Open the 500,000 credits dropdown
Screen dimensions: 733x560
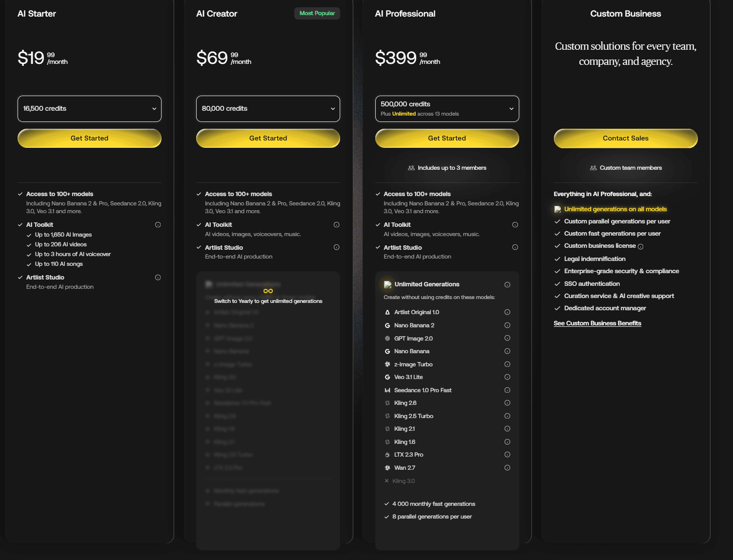(447, 109)
